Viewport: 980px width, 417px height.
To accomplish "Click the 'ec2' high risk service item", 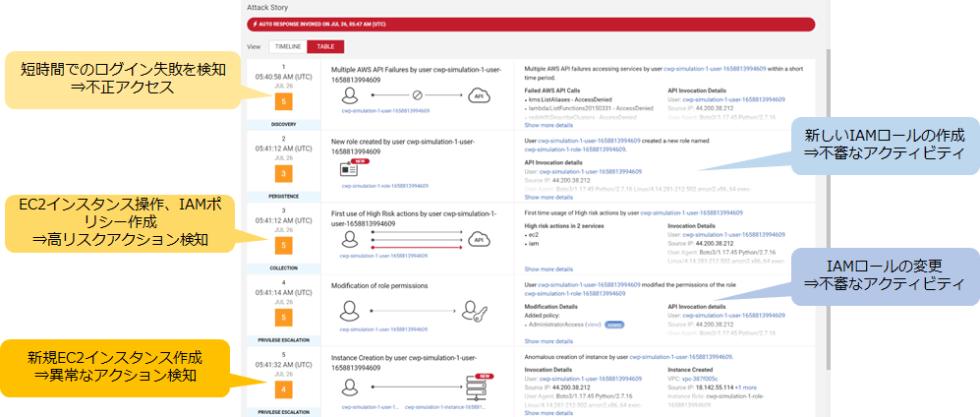I will 534,234.
